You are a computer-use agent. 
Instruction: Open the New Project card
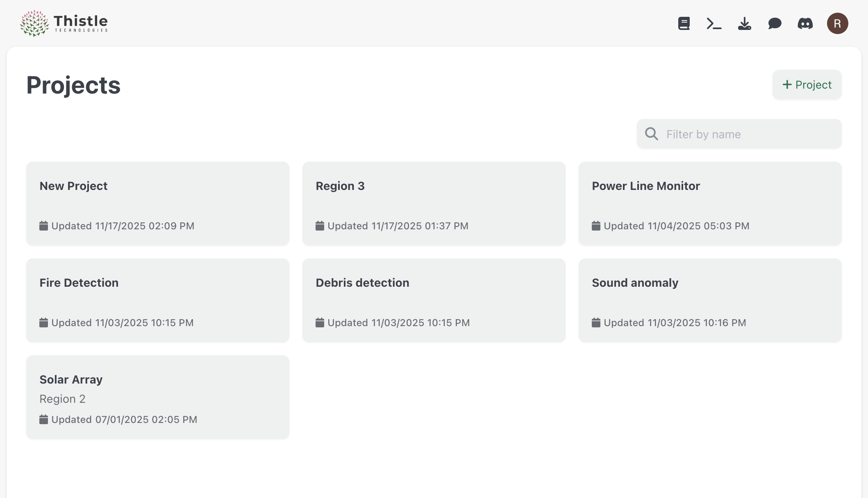coord(157,203)
